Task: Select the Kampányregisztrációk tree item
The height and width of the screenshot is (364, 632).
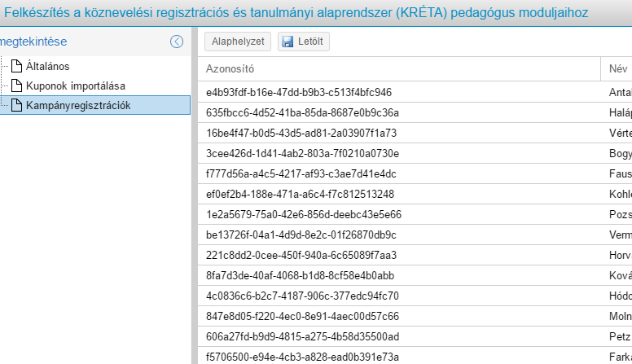Action: point(77,105)
